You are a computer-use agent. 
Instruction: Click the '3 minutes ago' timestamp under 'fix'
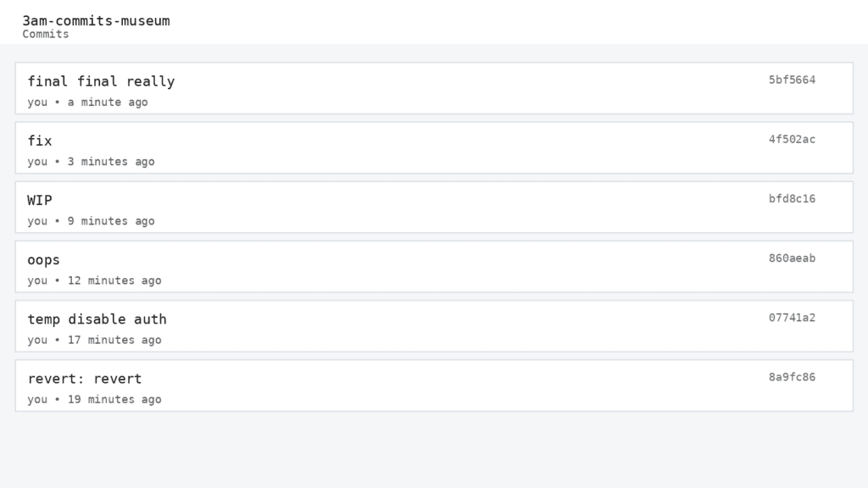point(111,161)
